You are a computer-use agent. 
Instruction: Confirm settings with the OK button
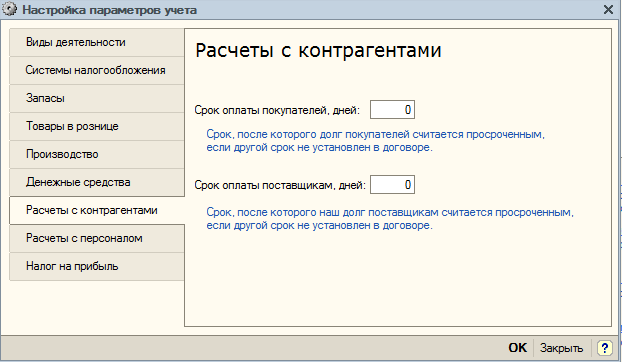click(x=518, y=348)
